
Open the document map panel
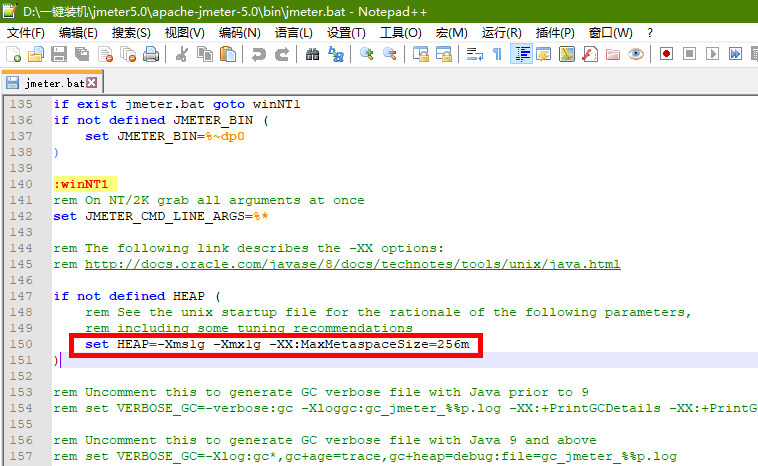pos(567,54)
